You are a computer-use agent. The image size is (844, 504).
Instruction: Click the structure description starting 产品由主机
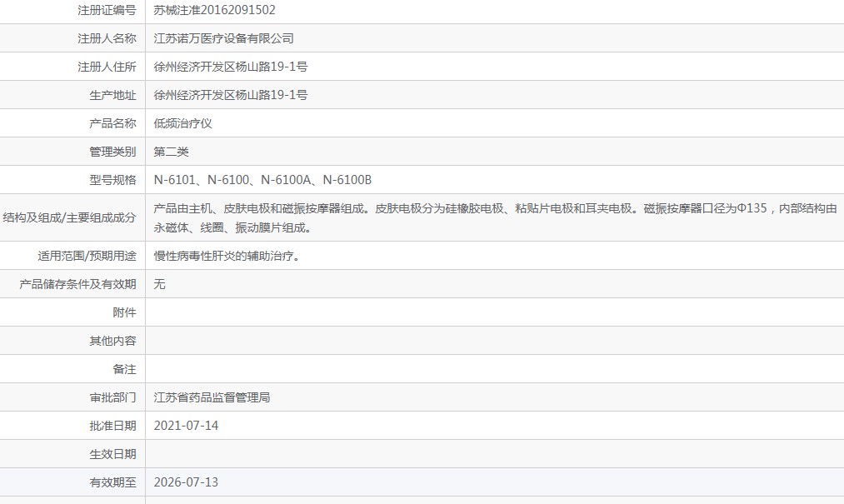pos(495,218)
